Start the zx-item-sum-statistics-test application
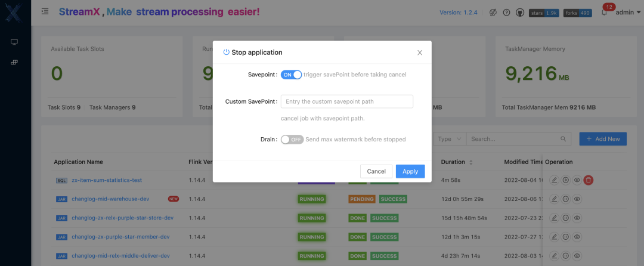The width and height of the screenshot is (644, 266). click(x=565, y=180)
